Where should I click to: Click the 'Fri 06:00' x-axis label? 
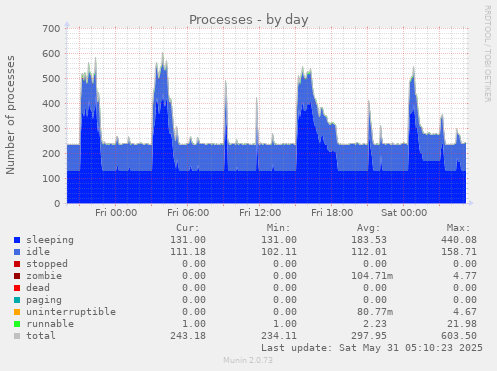tap(188, 213)
